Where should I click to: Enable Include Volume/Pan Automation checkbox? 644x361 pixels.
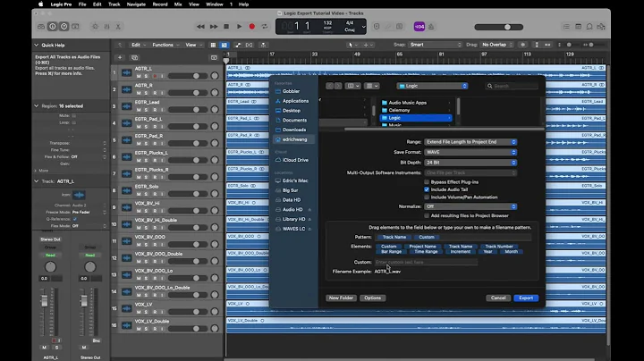[427, 197]
